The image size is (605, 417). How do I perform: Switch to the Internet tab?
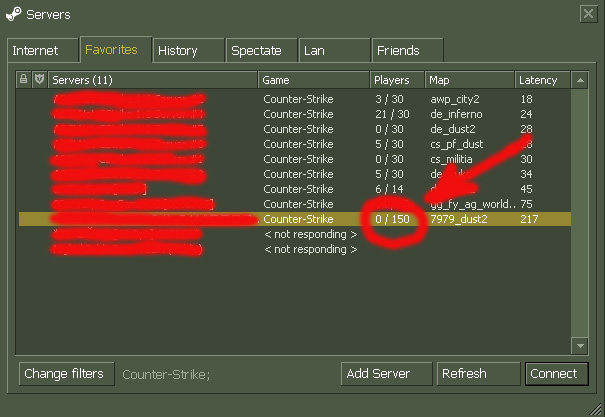click(42, 51)
